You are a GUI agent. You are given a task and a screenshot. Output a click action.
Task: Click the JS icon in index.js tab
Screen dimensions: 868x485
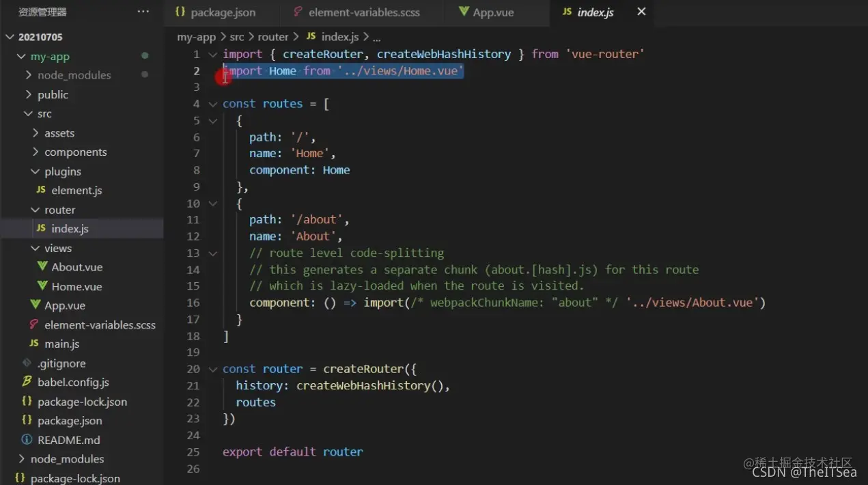pos(567,12)
